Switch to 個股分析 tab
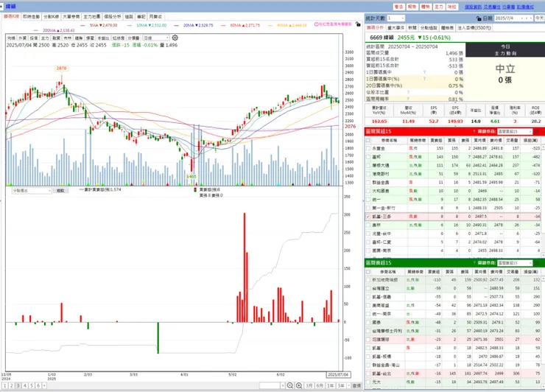The image size is (545, 392). click(x=113, y=16)
